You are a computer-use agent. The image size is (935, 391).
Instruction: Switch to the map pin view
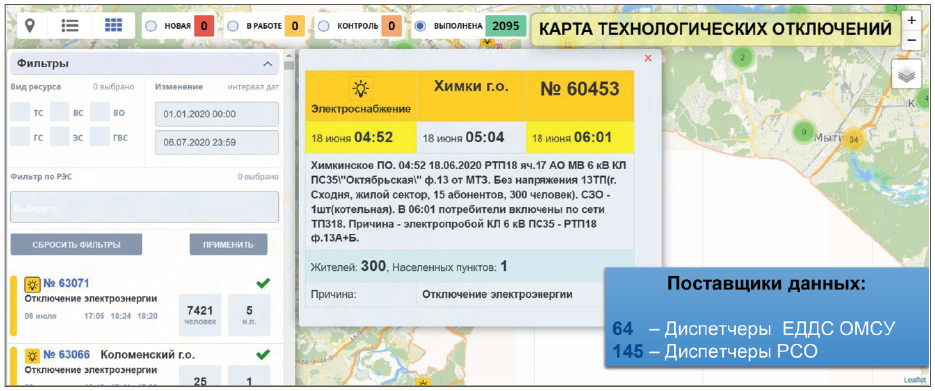tap(29, 26)
